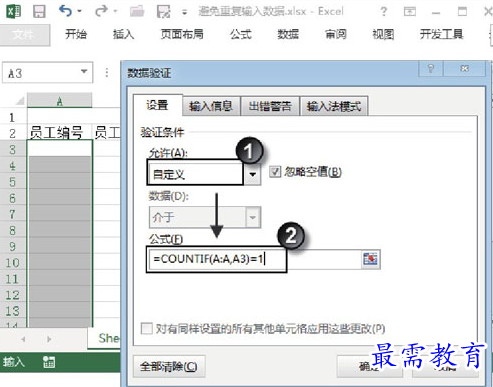Click the cell containing 员工编号

(59, 133)
